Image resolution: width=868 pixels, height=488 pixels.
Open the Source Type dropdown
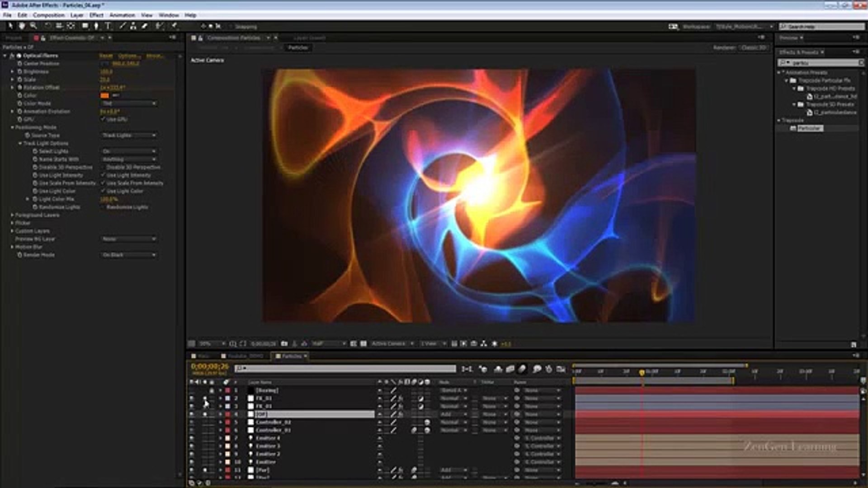click(129, 135)
